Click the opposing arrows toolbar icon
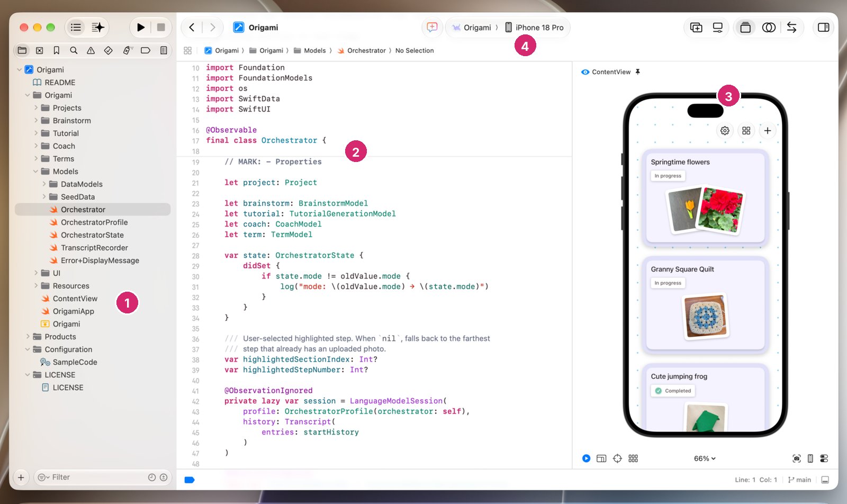Viewport: 847px width, 504px height. click(791, 27)
